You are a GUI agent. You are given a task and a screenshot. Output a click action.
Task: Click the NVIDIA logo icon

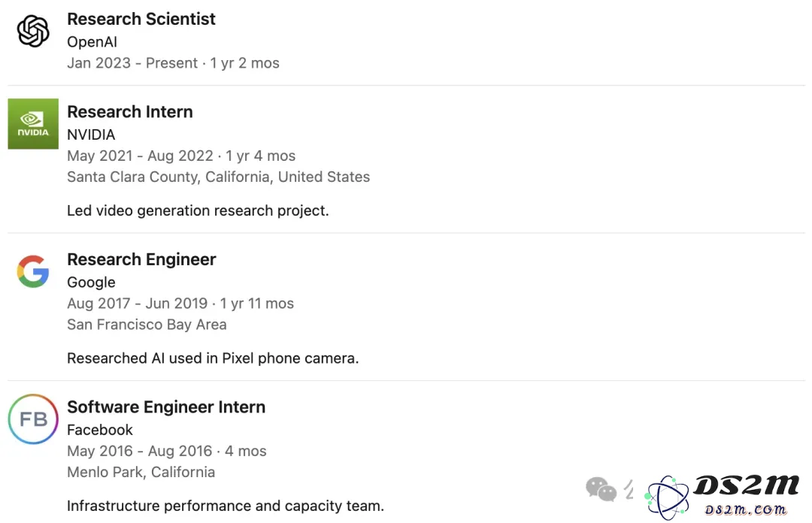(x=33, y=124)
